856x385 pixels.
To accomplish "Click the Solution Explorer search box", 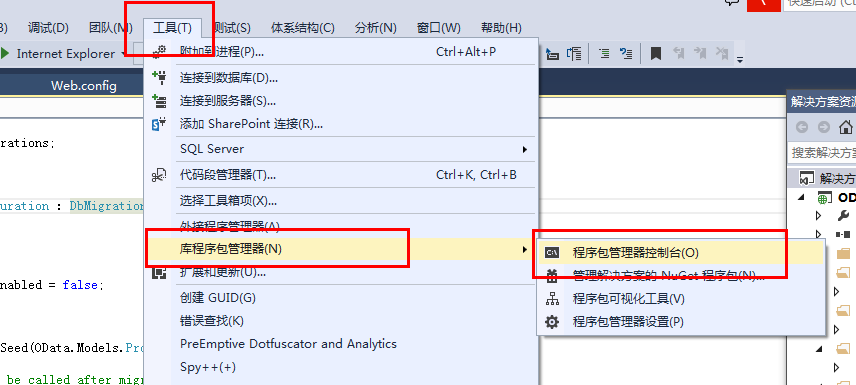I will [x=823, y=152].
